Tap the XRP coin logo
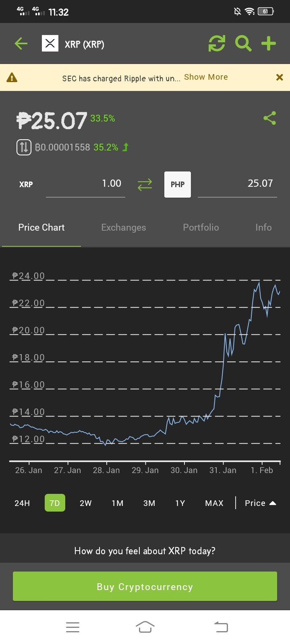 click(x=50, y=43)
